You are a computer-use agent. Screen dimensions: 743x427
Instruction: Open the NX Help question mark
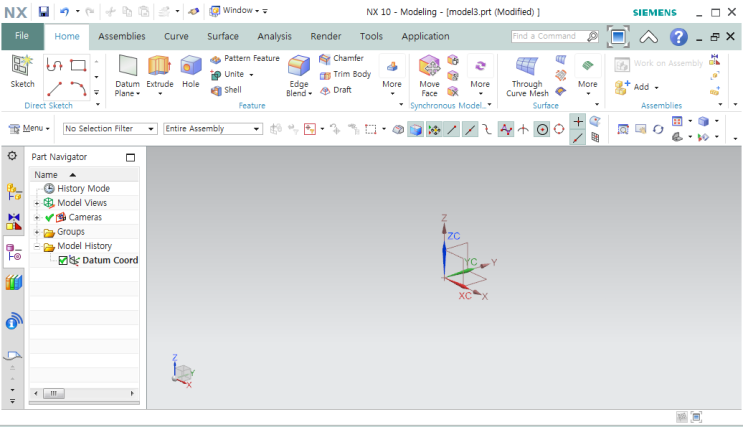[679, 36]
